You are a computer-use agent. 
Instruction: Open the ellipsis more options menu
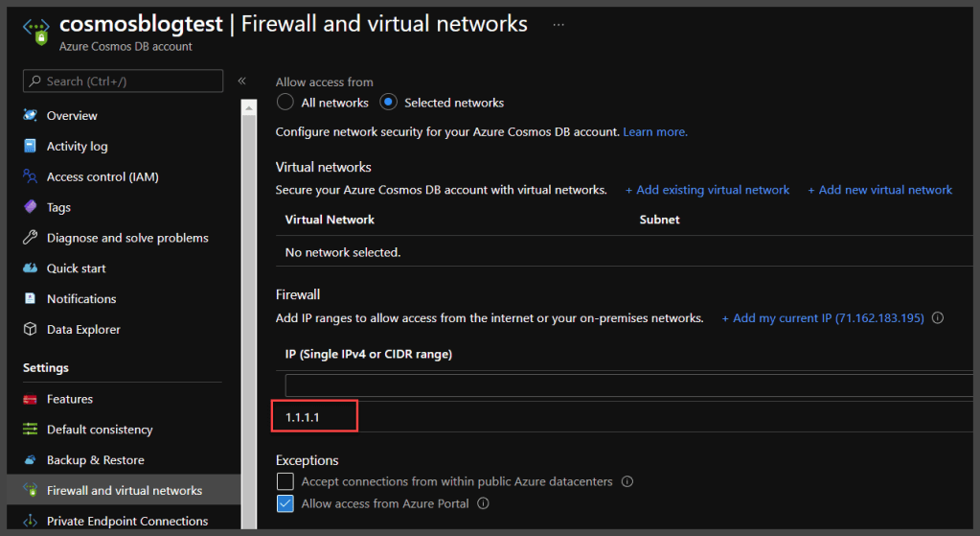(558, 24)
